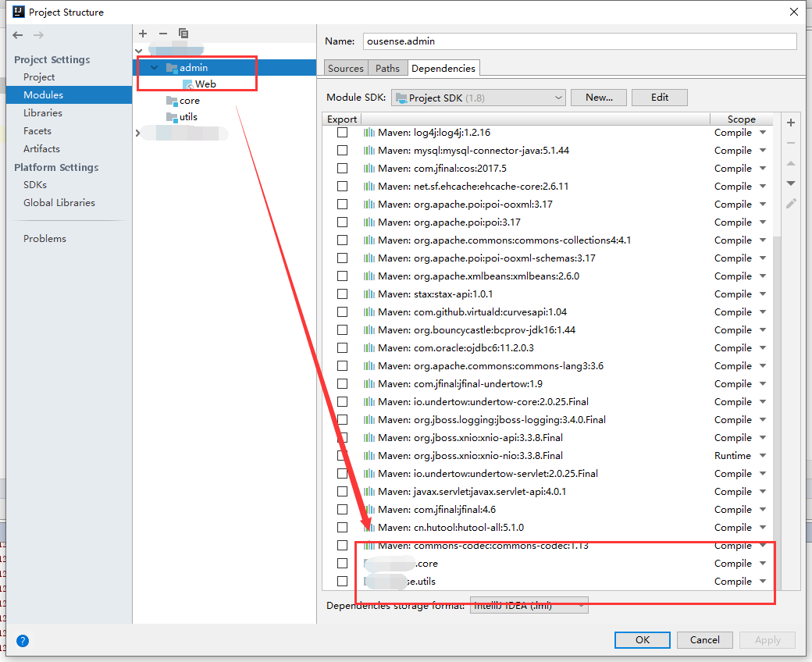Switch to the Sources tab

(345, 68)
